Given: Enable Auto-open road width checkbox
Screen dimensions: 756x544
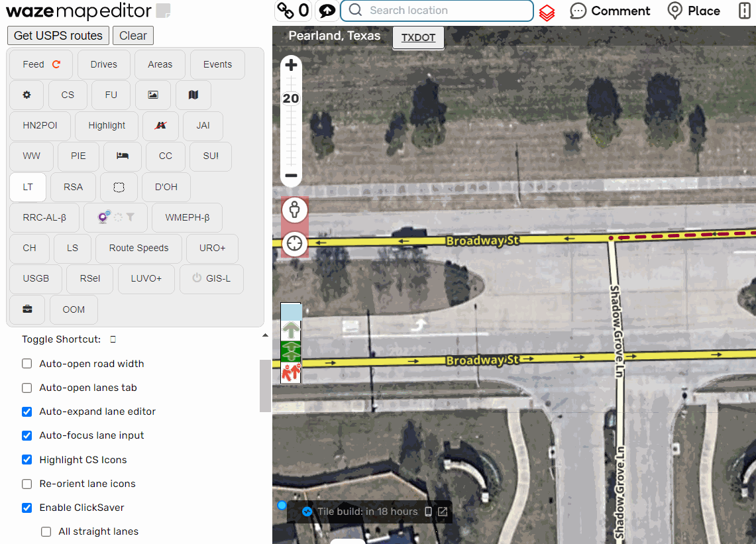Looking at the screenshot, I should (27, 364).
